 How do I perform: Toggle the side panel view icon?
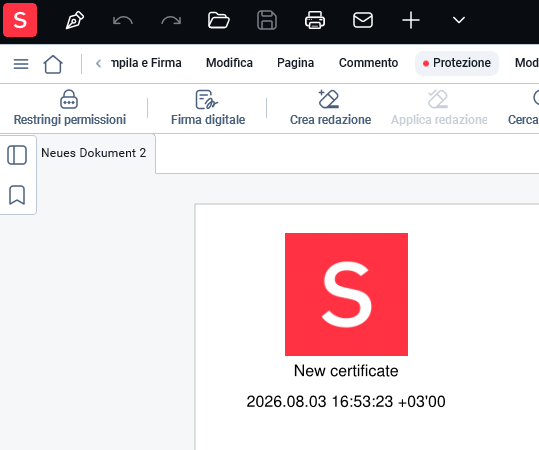[x=17, y=155]
